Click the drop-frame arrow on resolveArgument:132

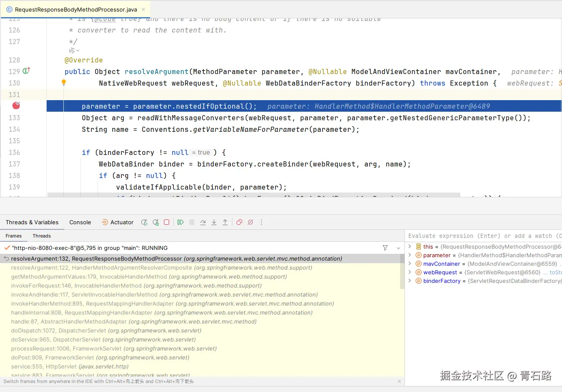[x=6, y=258]
